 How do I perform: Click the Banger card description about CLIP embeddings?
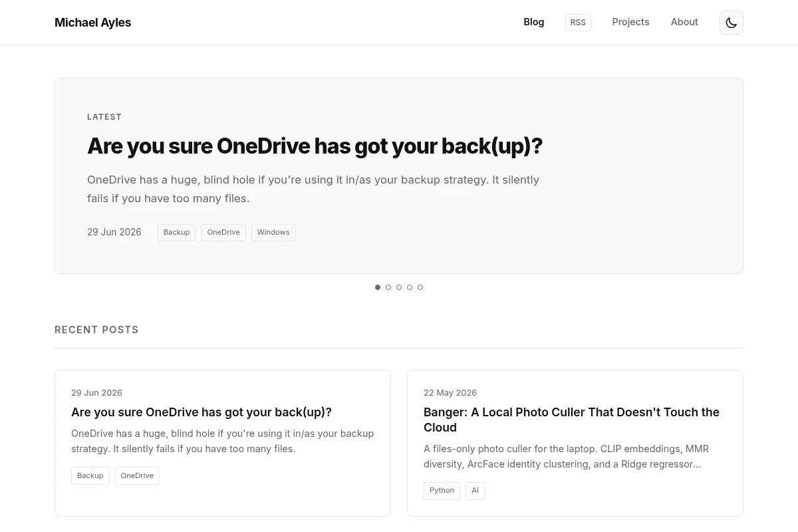click(x=566, y=456)
